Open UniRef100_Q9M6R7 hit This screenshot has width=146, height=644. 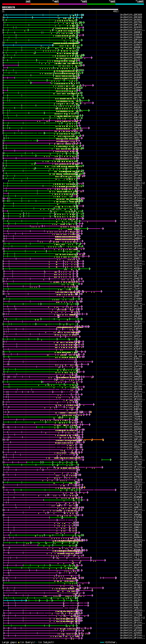pos(131,52)
